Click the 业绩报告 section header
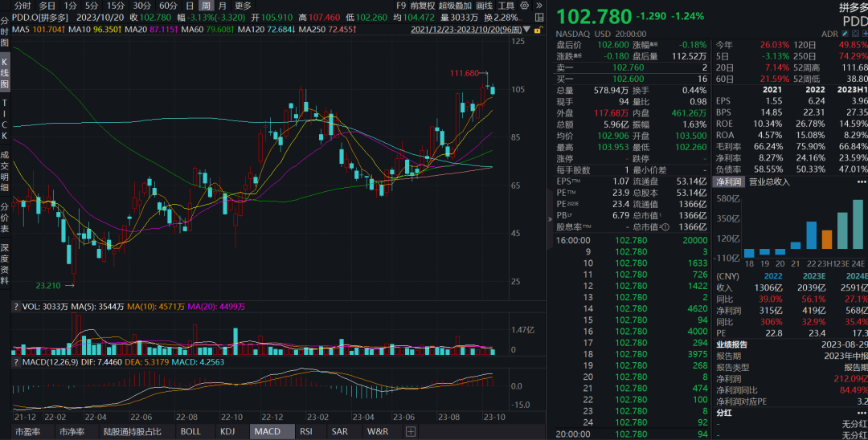868x440 pixels. click(732, 344)
